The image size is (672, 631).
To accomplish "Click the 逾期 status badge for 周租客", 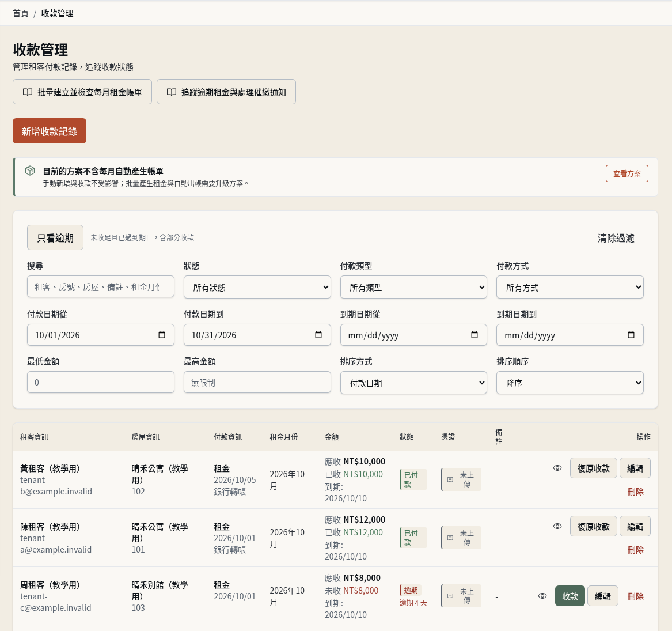I will click(411, 590).
